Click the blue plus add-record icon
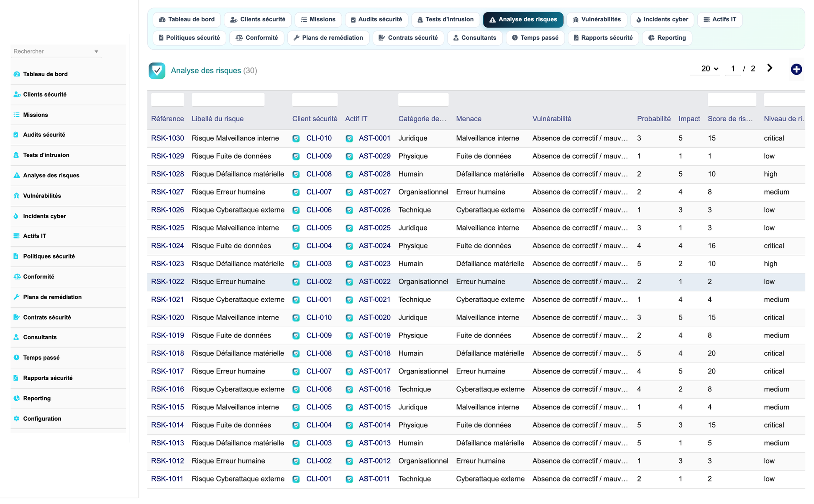This screenshot has height=504, width=814. (796, 69)
